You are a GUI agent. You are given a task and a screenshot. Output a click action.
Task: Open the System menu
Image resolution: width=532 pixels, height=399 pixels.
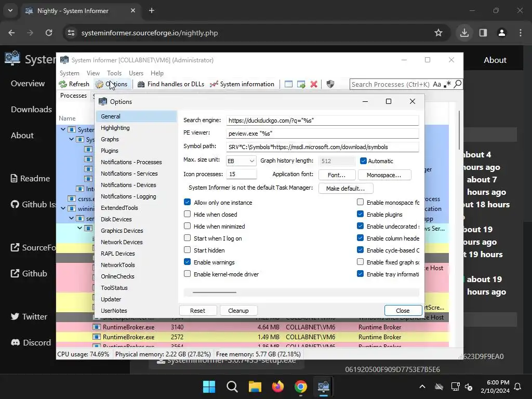pos(70,73)
